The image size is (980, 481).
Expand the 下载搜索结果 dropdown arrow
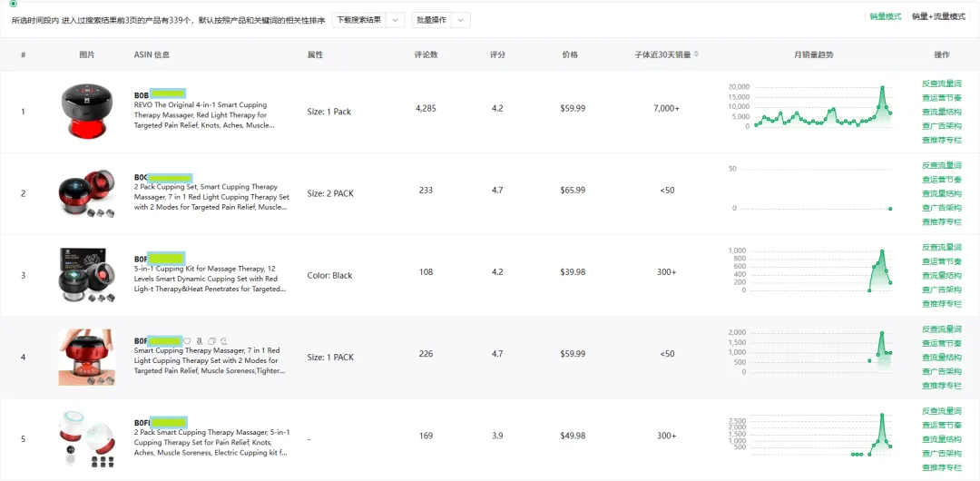(396, 20)
